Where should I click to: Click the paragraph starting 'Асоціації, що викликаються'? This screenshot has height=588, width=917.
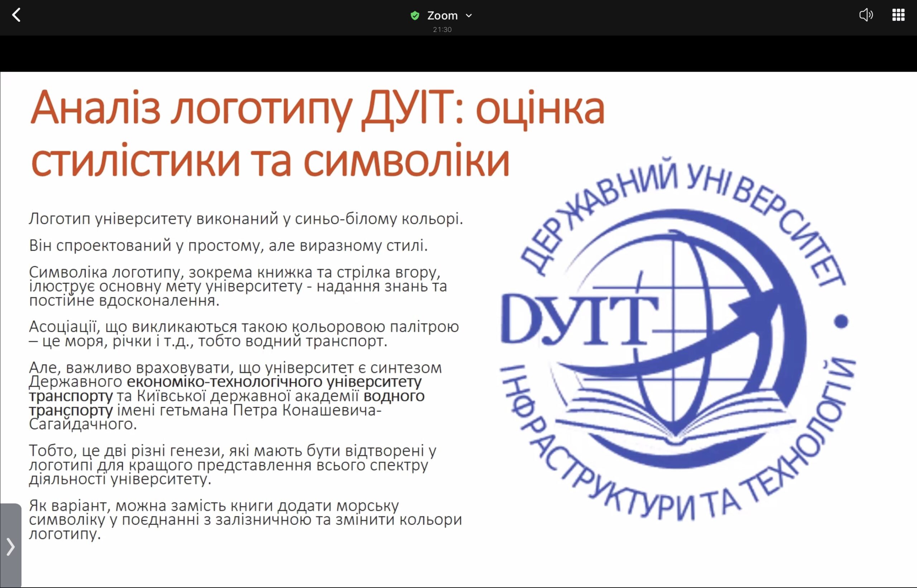coord(244,334)
